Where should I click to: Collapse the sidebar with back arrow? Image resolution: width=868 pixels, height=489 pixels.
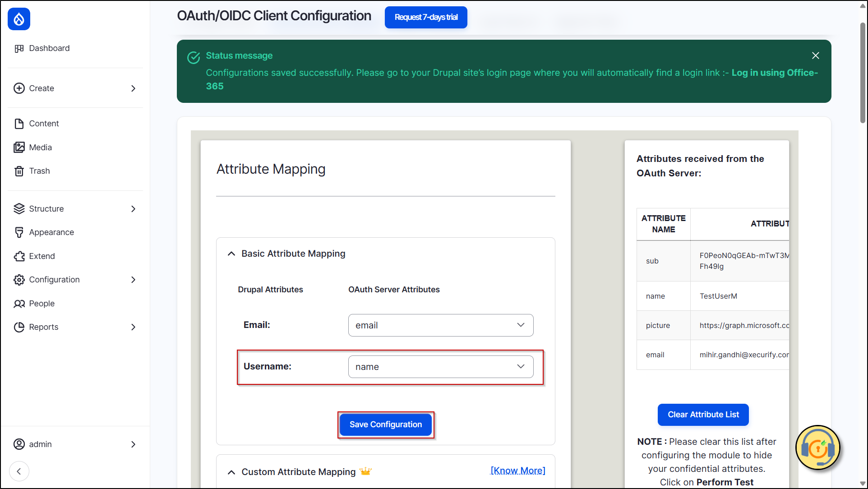tap(19, 471)
